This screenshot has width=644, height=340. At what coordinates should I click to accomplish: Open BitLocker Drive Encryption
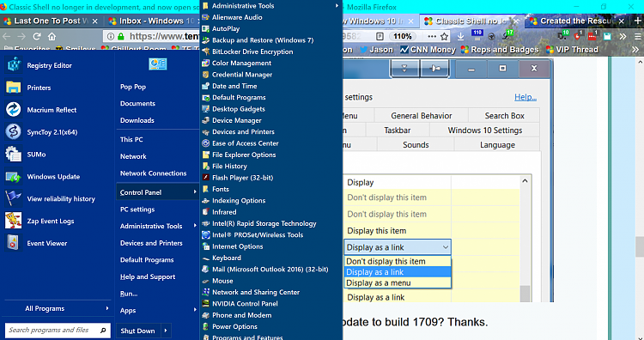coord(252,52)
